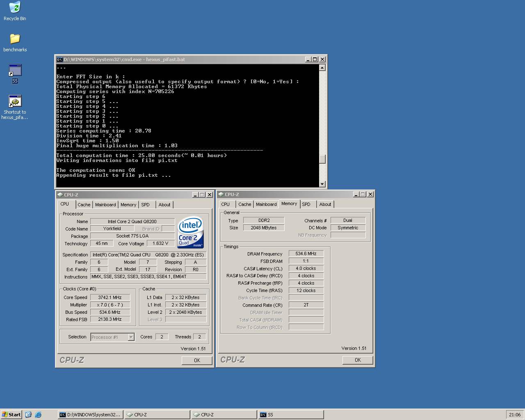Click the FSB:DRAM value 1:1
Viewport: 525px width, 420px height.
coord(306,261)
